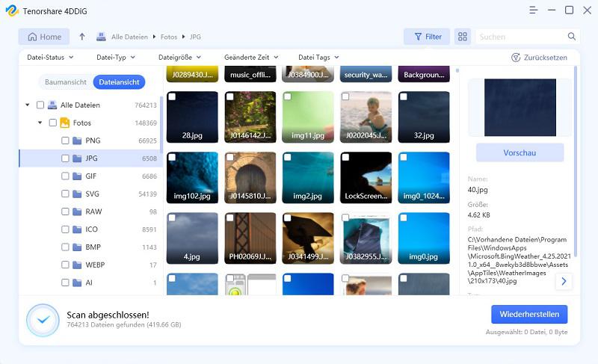Click the search magnifier icon
This screenshot has height=364, width=598.
click(572, 37)
